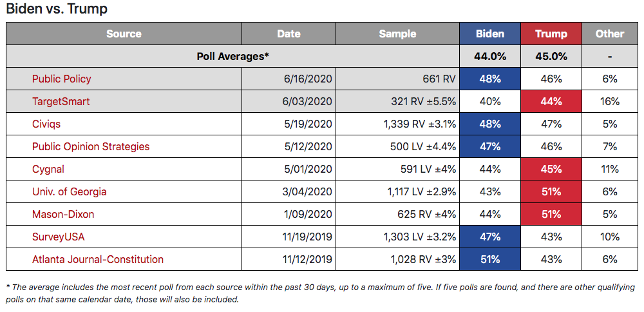The width and height of the screenshot is (644, 312).
Task: Open the Civiqs poll source link
Action: pos(46,124)
